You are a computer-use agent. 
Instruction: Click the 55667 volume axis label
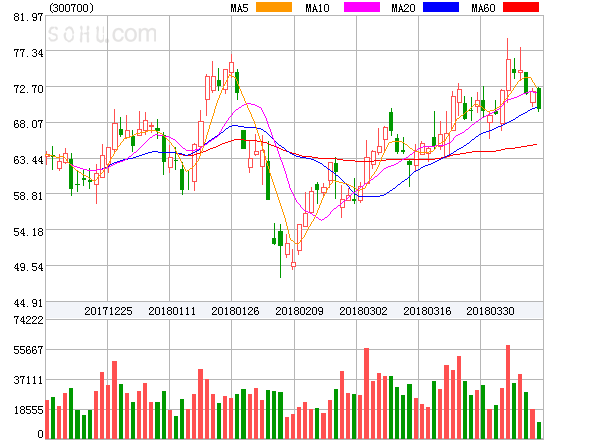pyautogui.click(x=28, y=350)
